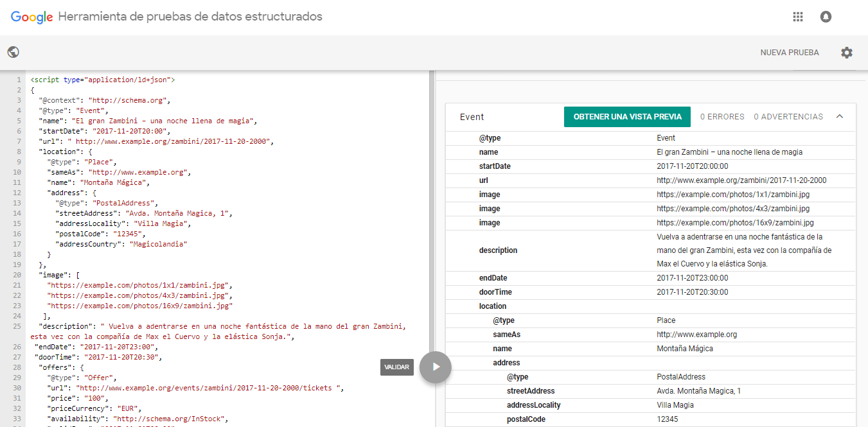Click line number 25 in the gutter

(17, 326)
